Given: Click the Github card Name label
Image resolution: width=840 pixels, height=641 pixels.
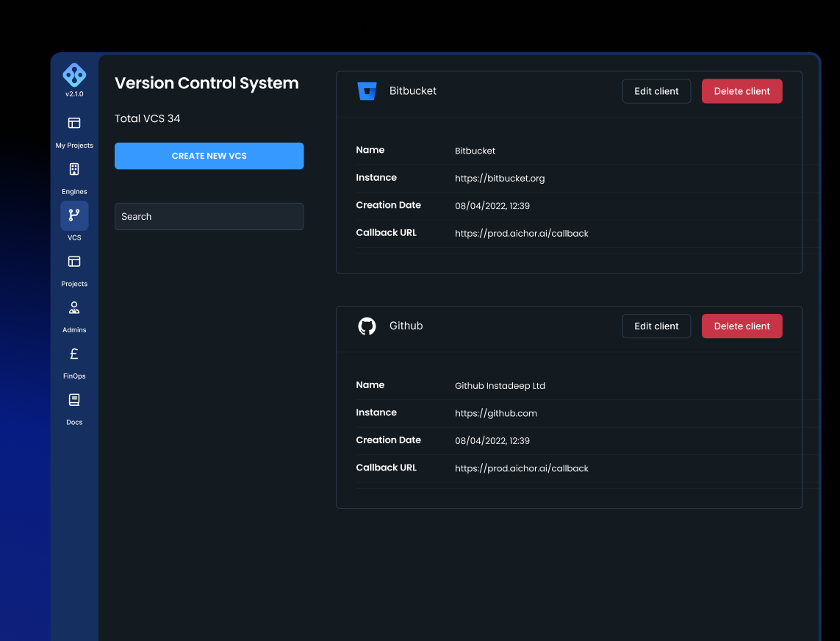Looking at the screenshot, I should pos(370,384).
